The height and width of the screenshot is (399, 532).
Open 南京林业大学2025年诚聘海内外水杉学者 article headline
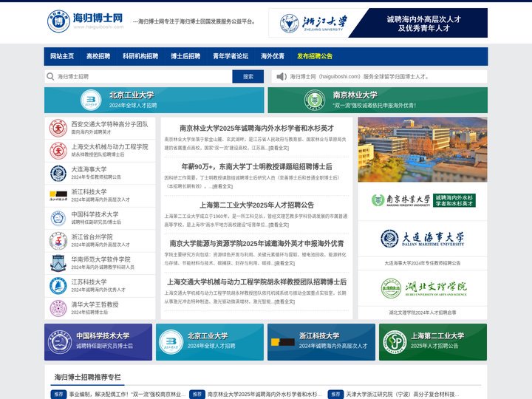(x=257, y=129)
